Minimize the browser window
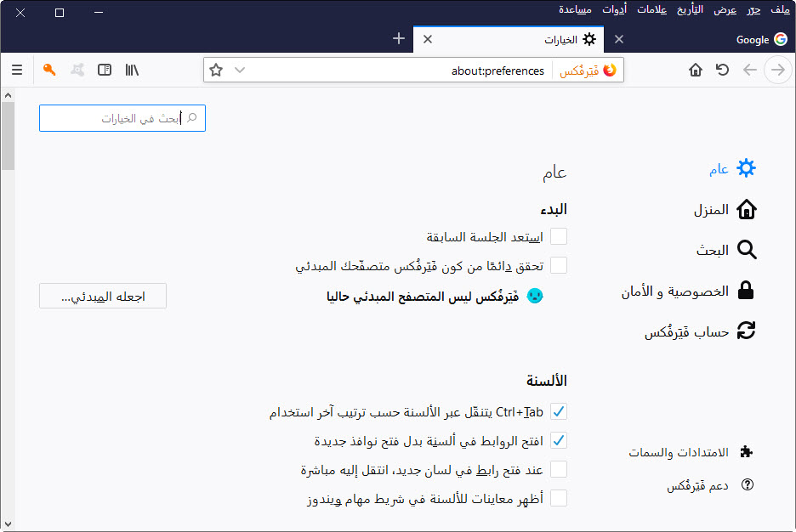This screenshot has height=532, width=796. pos(99,13)
